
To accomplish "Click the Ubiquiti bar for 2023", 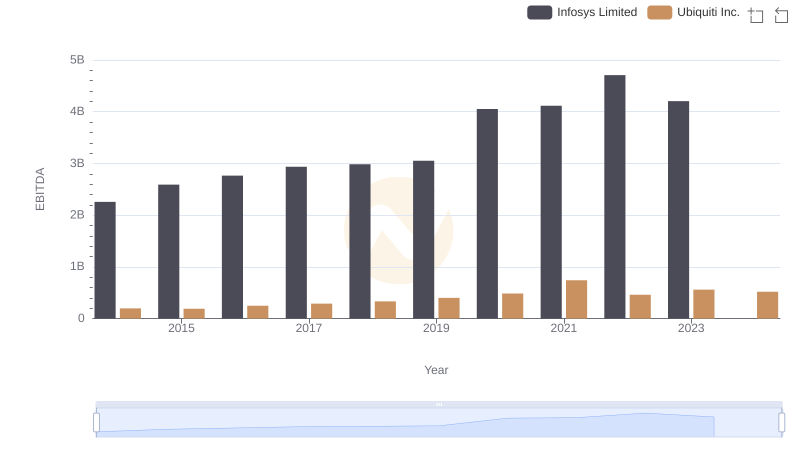I will (704, 304).
